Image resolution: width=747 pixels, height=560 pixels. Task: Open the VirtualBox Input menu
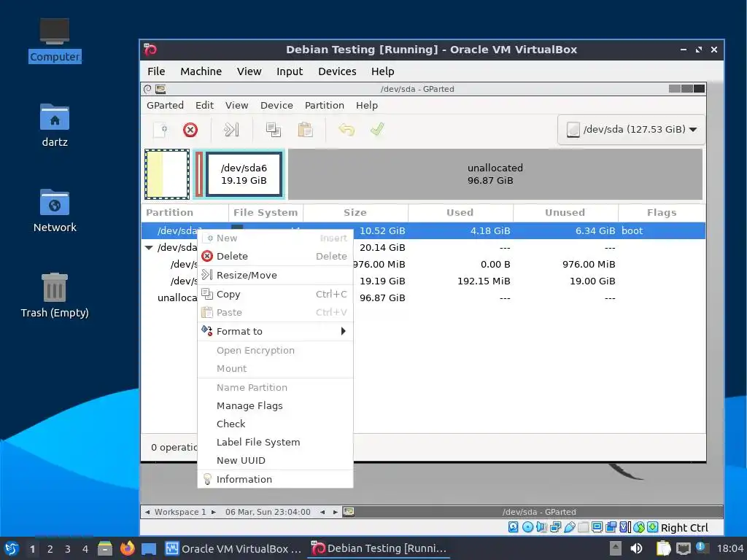point(289,71)
